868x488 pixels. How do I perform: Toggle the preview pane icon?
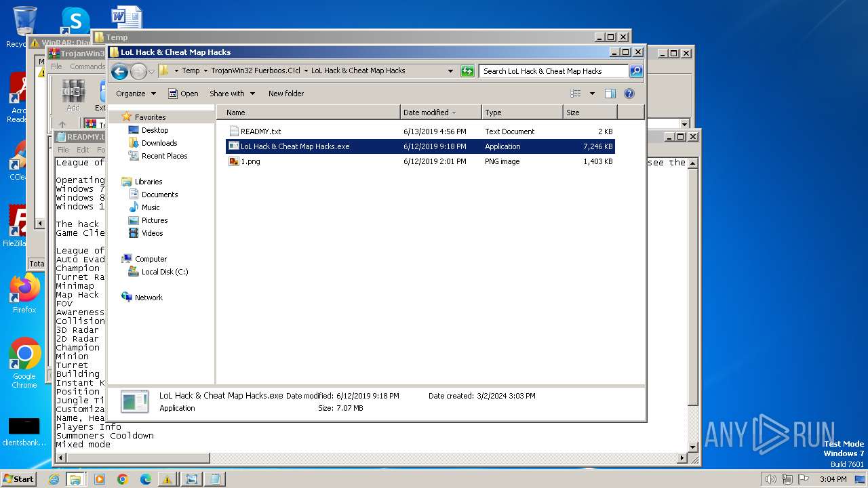610,94
